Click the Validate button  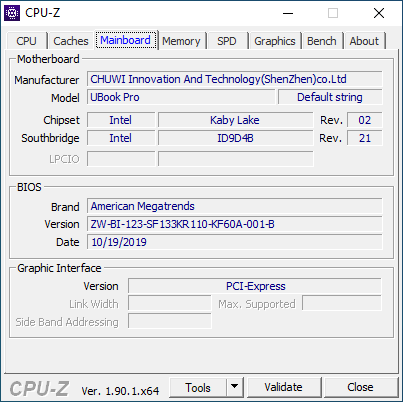tap(284, 387)
